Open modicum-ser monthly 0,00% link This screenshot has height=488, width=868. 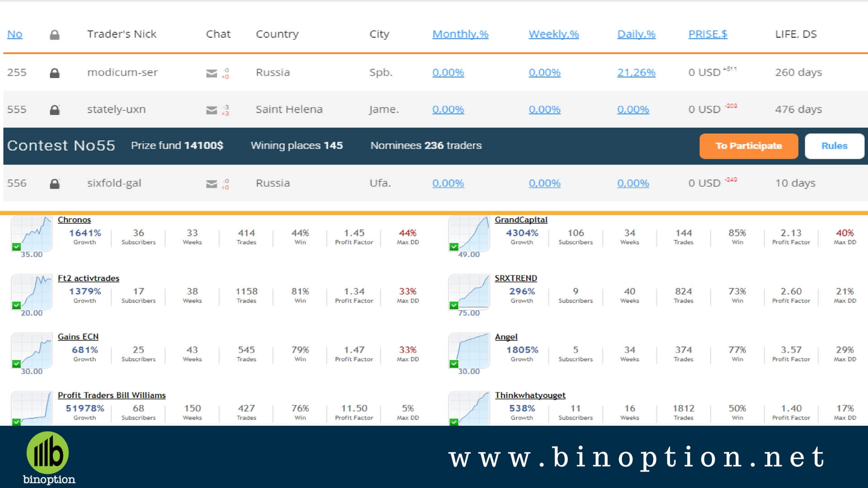coord(448,73)
